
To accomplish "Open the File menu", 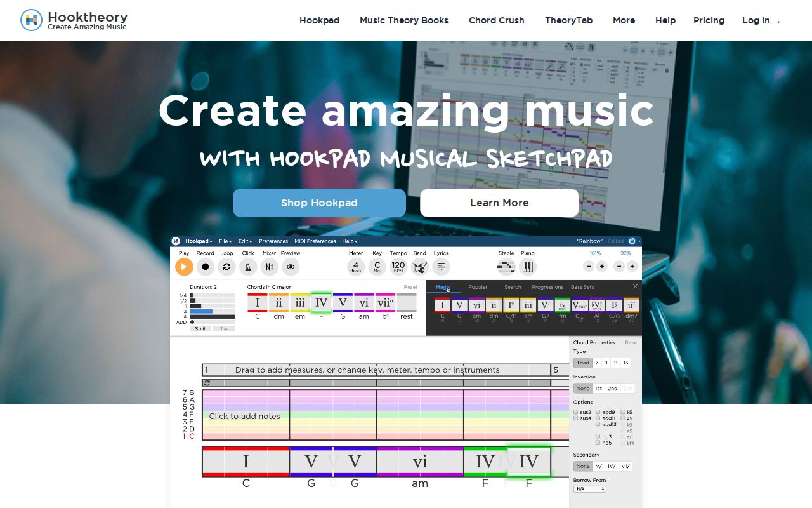I will tap(225, 241).
